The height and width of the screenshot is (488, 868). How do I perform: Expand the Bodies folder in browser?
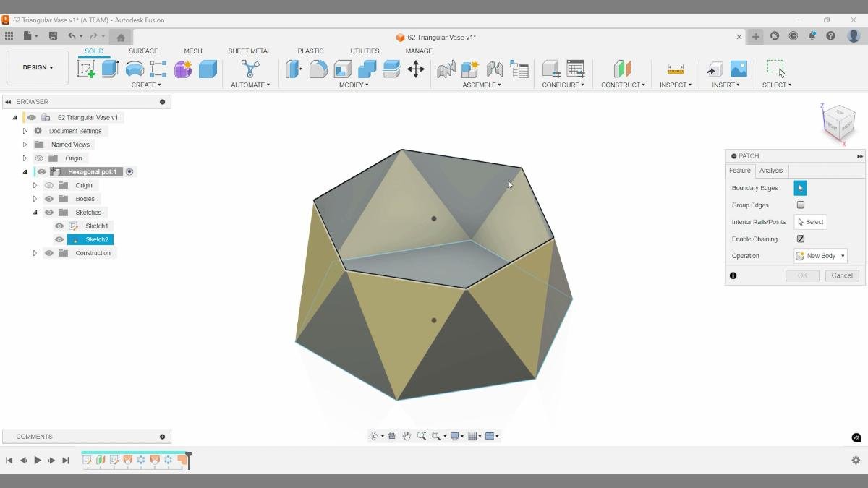tap(34, 198)
